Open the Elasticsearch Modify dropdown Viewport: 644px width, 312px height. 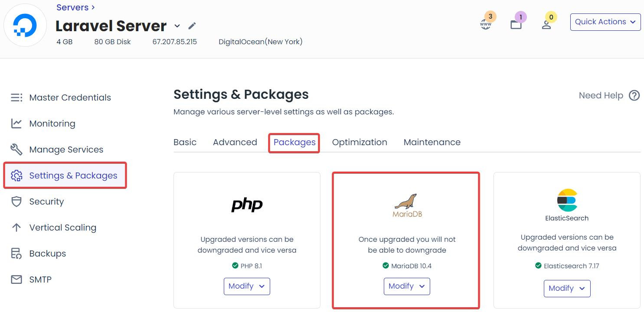point(567,289)
